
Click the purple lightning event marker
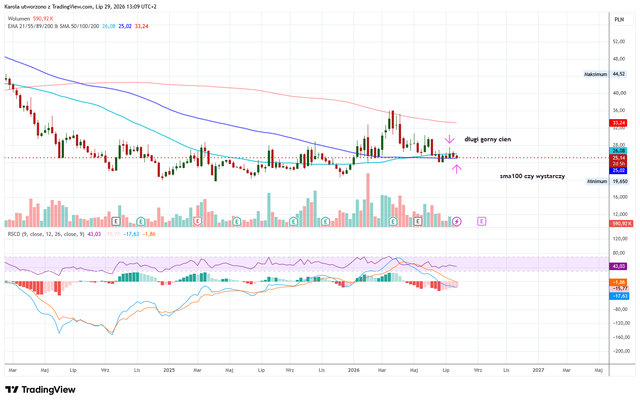pos(457,221)
